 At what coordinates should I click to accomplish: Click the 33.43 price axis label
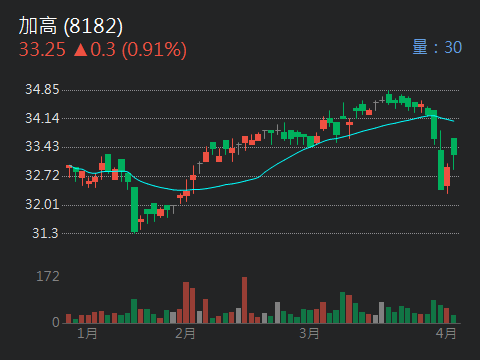tap(42, 146)
